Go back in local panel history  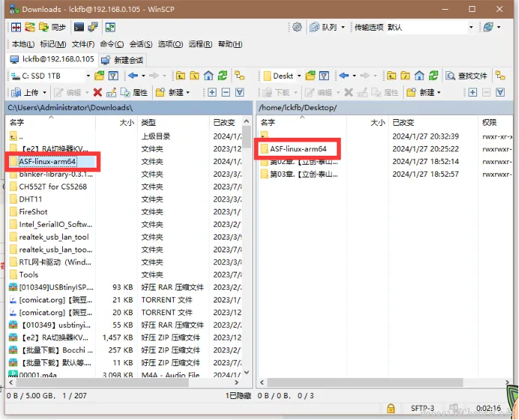click(133, 76)
